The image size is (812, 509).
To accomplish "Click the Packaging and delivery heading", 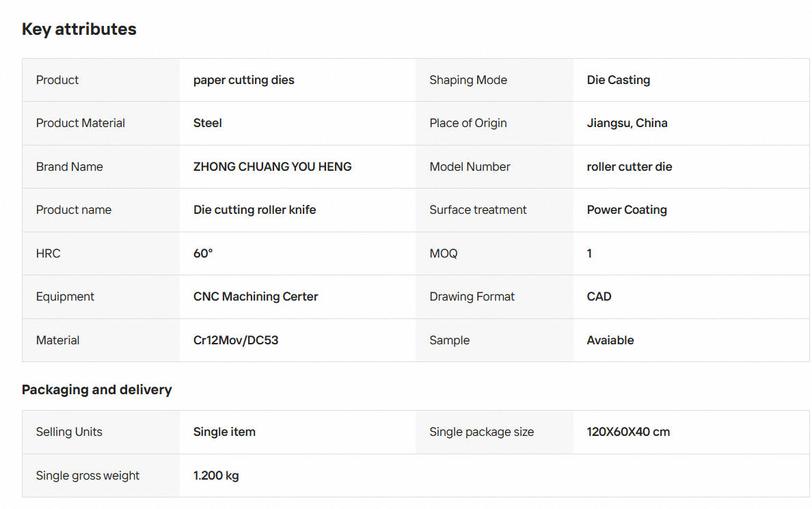I will point(97,389).
